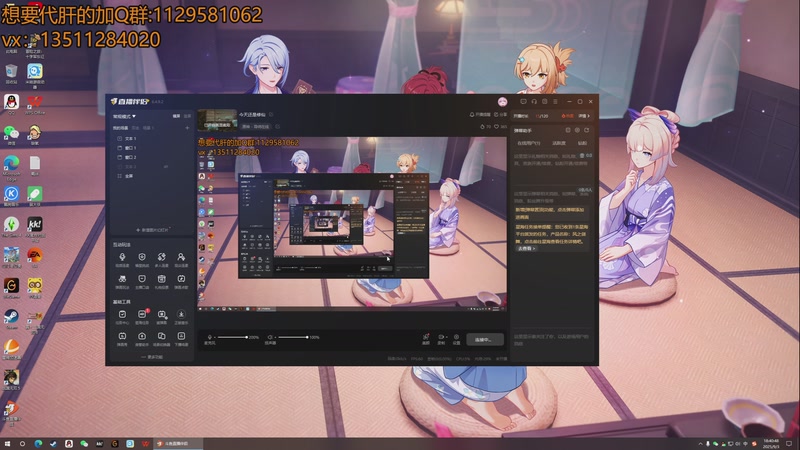Click the stream category tag under the title
Viewport: 800px width, 450px height.
[255, 127]
